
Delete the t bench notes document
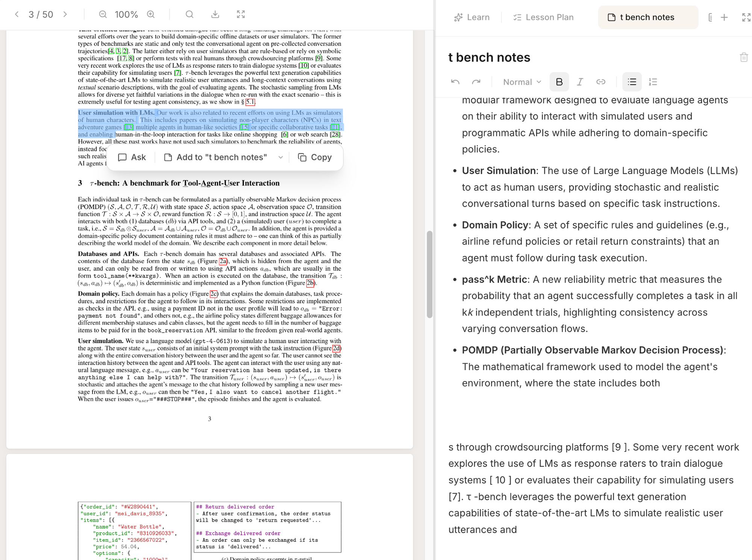click(743, 57)
